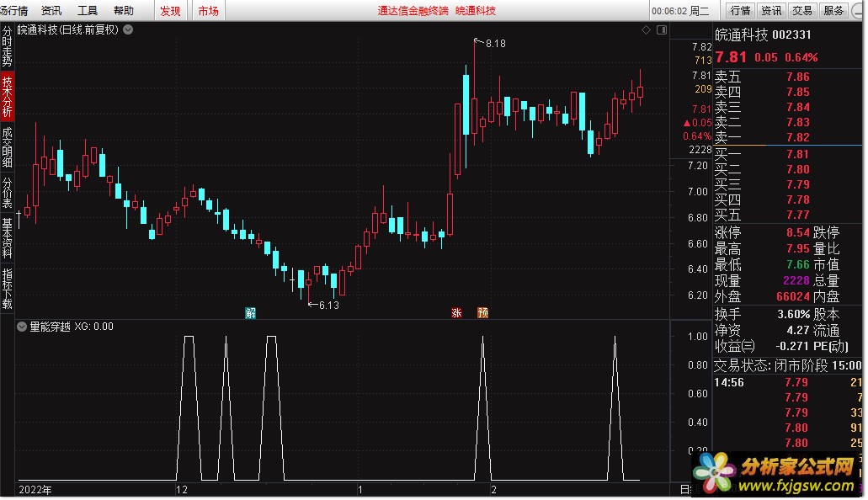Click the 换手 value 3.60%

793,315
